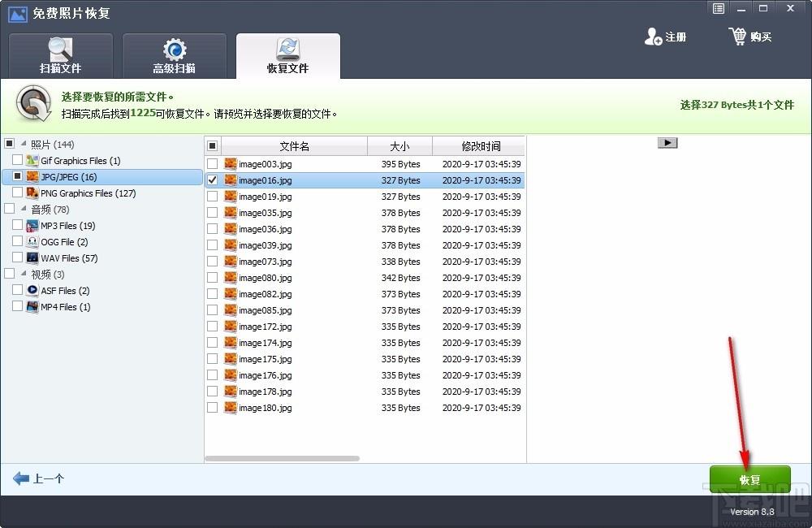This screenshot has height=528, width=812.
Task: Click the 扫描文件 magnifier icon
Action: (x=60, y=49)
